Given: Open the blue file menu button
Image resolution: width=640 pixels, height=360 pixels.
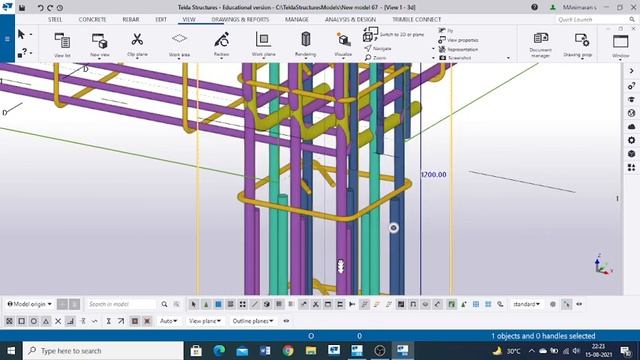Looking at the screenshot, I should click(7, 39).
